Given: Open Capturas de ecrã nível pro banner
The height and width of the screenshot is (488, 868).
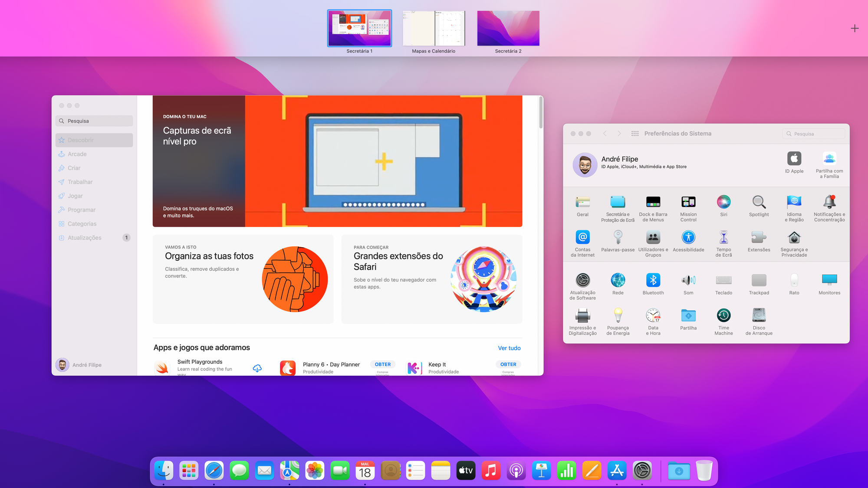Looking at the screenshot, I should [337, 161].
